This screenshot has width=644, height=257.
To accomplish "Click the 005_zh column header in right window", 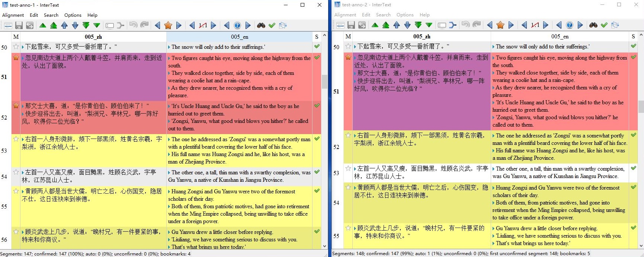I will (x=422, y=37).
